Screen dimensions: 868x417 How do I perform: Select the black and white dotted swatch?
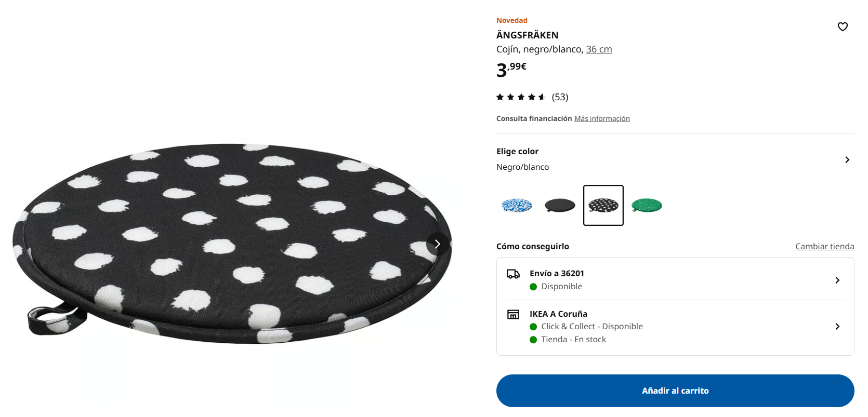pyautogui.click(x=603, y=206)
